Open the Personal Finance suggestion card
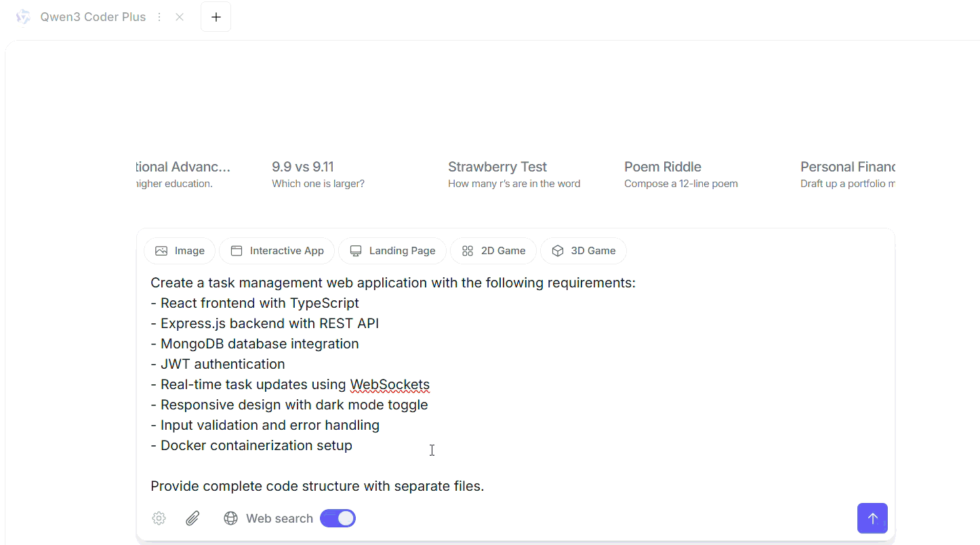Image resolution: width=980 pixels, height=545 pixels. [847, 174]
